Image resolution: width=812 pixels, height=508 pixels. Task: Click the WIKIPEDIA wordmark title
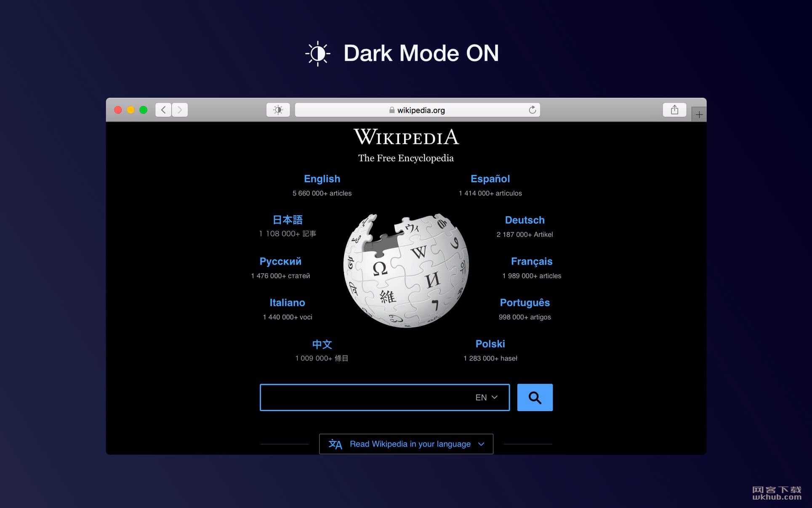[406, 137]
